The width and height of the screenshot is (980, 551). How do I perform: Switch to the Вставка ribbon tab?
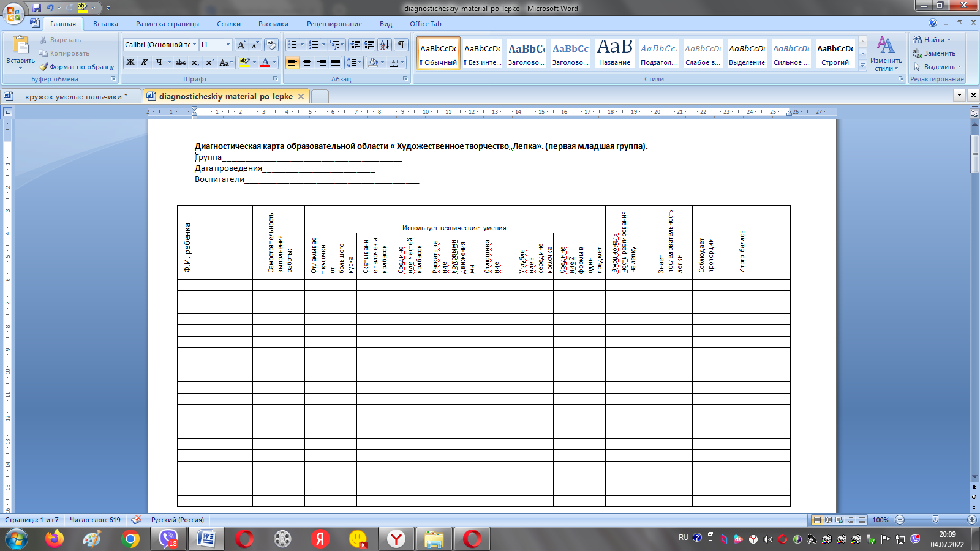click(105, 24)
